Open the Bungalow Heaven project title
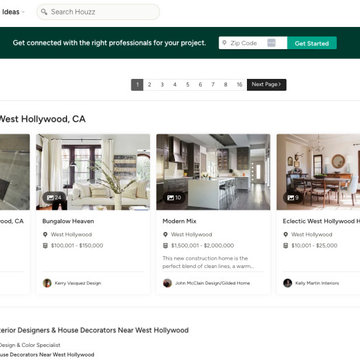 (68, 221)
